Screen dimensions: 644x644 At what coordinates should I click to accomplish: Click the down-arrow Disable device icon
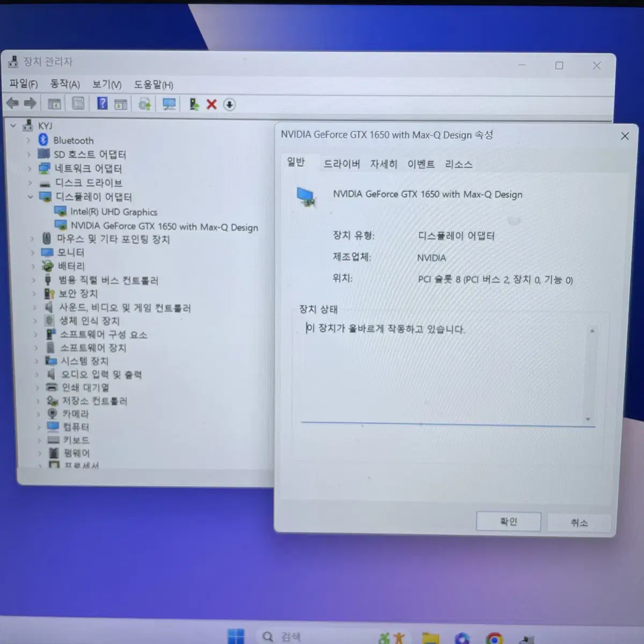coord(229,105)
